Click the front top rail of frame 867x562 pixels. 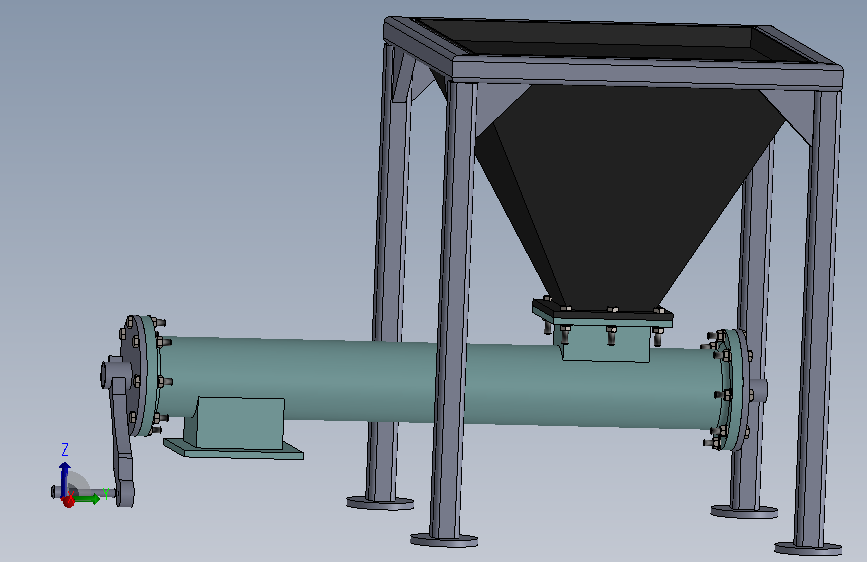click(x=647, y=74)
